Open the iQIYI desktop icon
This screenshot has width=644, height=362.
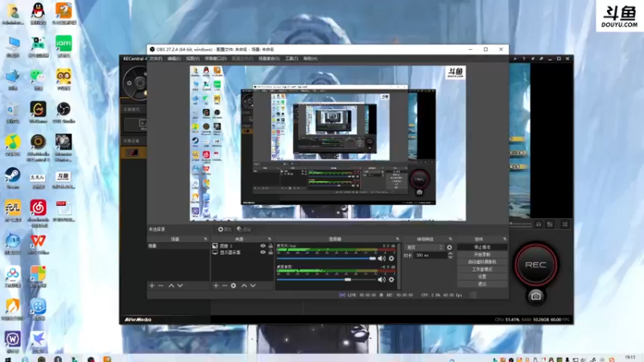[x=64, y=47]
